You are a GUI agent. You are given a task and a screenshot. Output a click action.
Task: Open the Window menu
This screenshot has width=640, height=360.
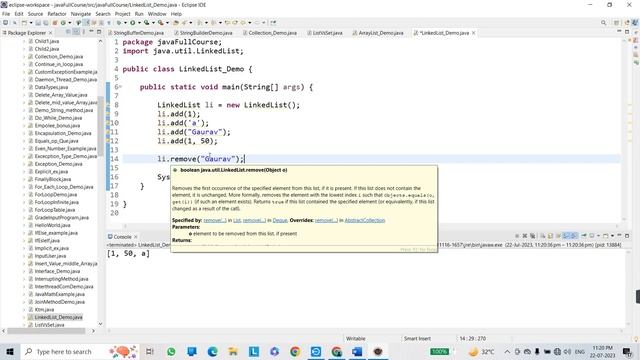coord(157,14)
